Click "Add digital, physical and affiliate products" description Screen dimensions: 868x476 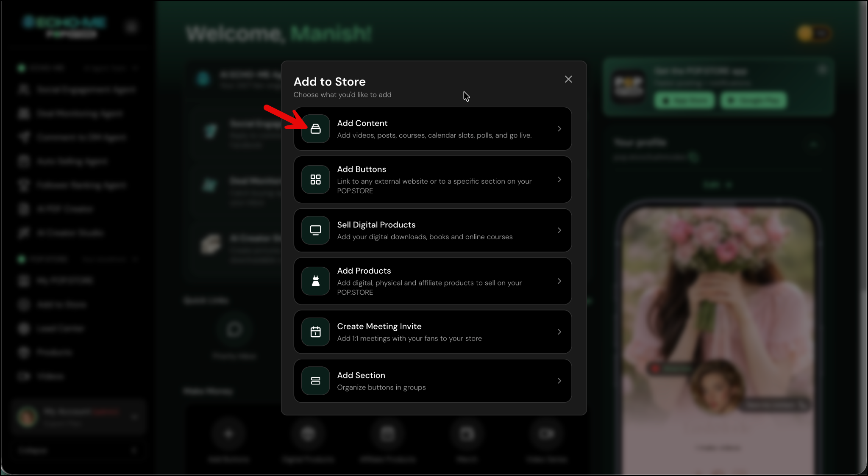[x=429, y=288]
